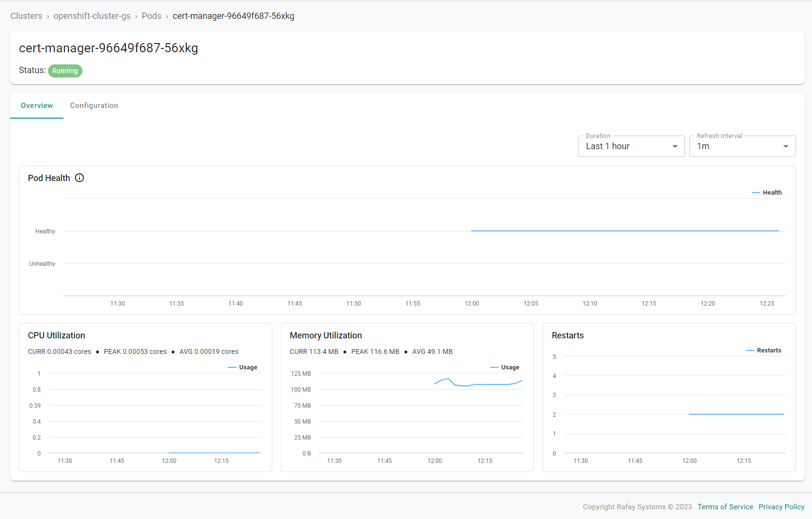Open the Duration dropdown
The height and width of the screenshot is (519, 812).
click(631, 146)
